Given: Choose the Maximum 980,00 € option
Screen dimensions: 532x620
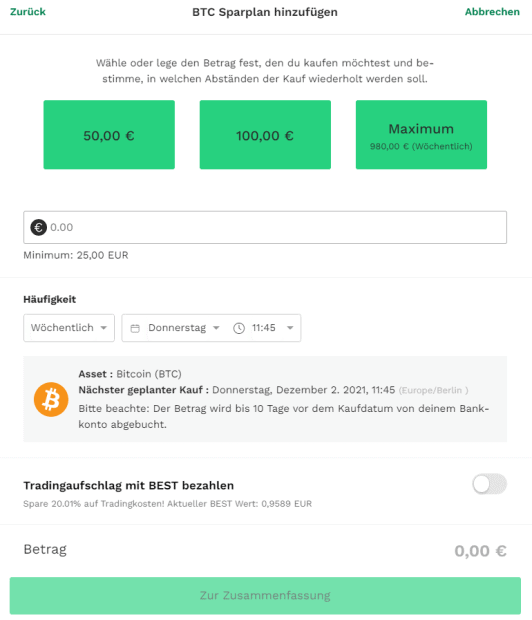Looking at the screenshot, I should pyautogui.click(x=421, y=134).
